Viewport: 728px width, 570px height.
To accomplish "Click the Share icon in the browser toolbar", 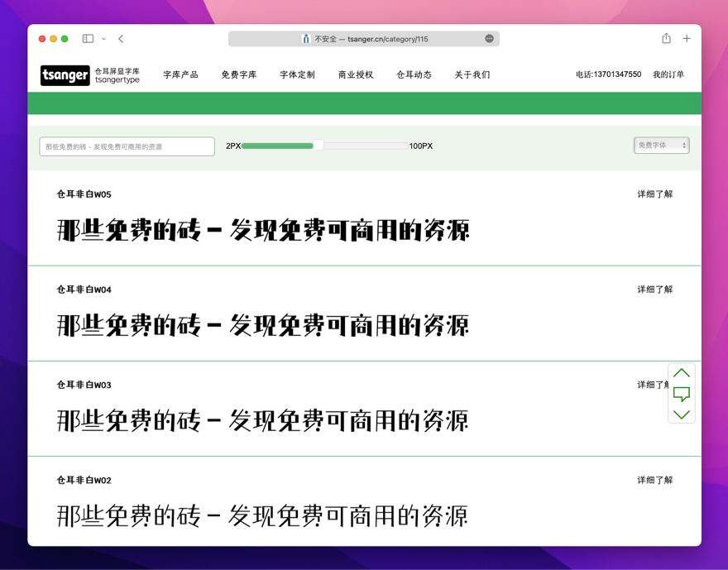I will point(665,38).
